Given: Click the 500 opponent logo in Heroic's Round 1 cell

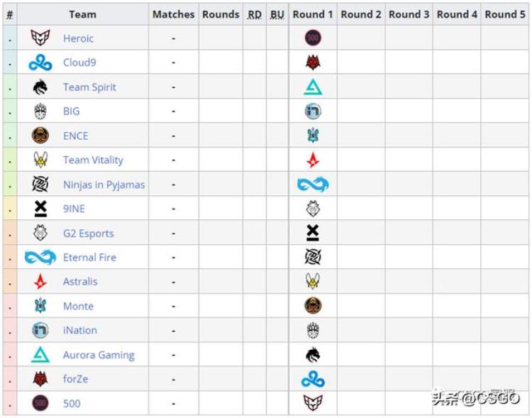Looking at the screenshot, I should tap(313, 38).
